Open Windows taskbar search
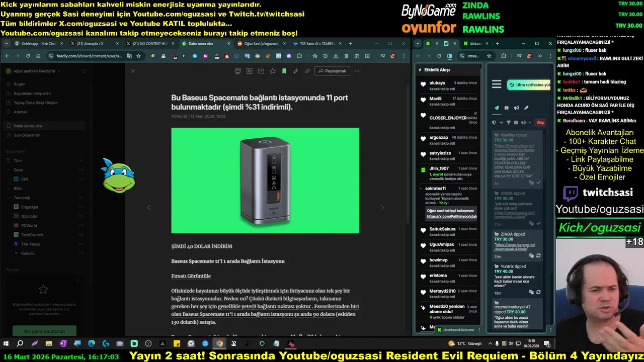This screenshot has height=362, width=644. pyautogui.click(x=20, y=343)
